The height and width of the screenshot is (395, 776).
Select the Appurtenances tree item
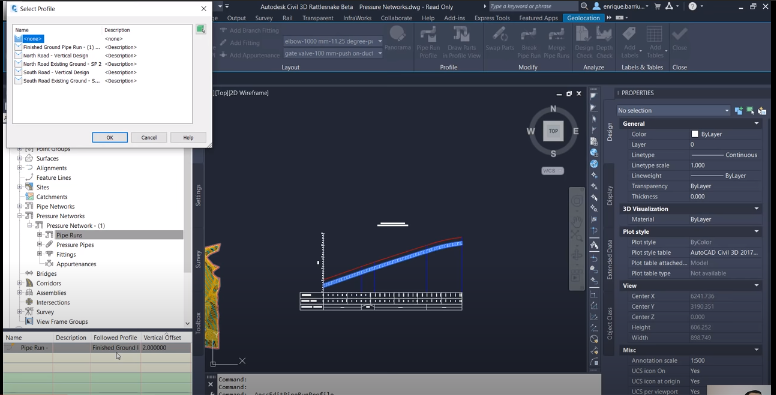[x=76, y=264]
